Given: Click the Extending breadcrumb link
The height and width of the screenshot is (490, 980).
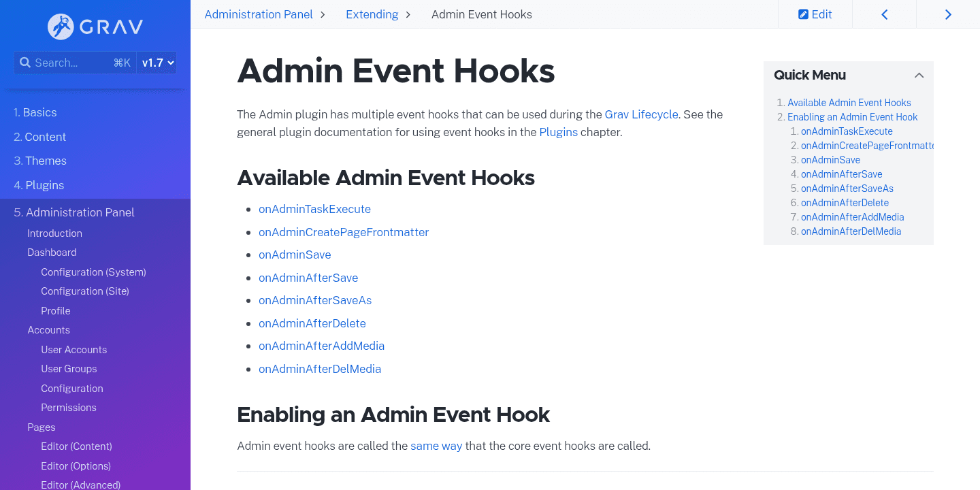Looking at the screenshot, I should 372,14.
